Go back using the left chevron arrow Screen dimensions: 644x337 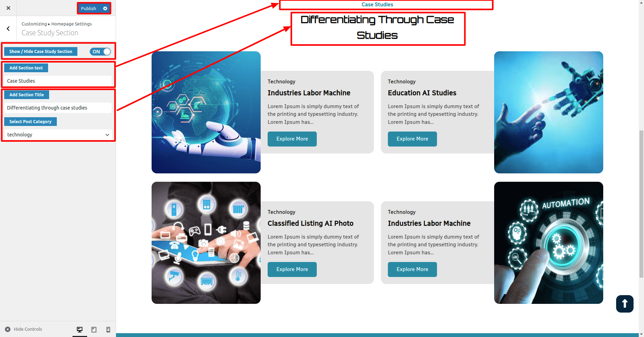point(8,29)
